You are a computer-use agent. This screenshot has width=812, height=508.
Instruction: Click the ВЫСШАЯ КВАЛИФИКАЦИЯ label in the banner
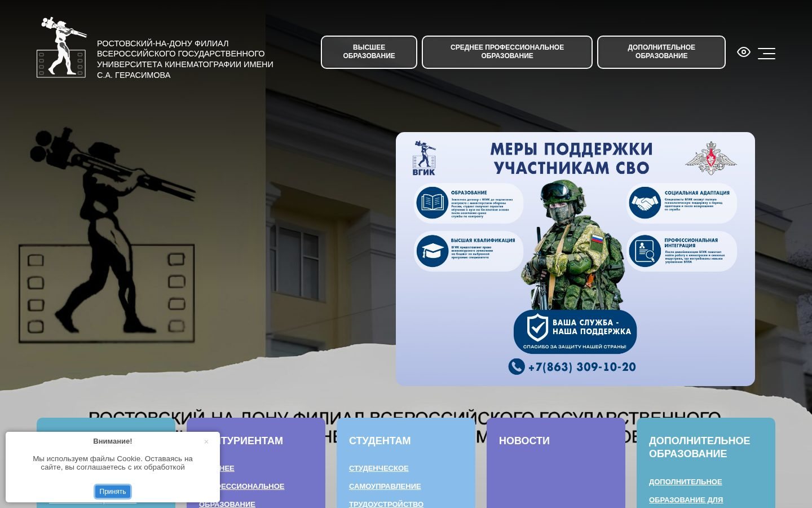pos(483,240)
